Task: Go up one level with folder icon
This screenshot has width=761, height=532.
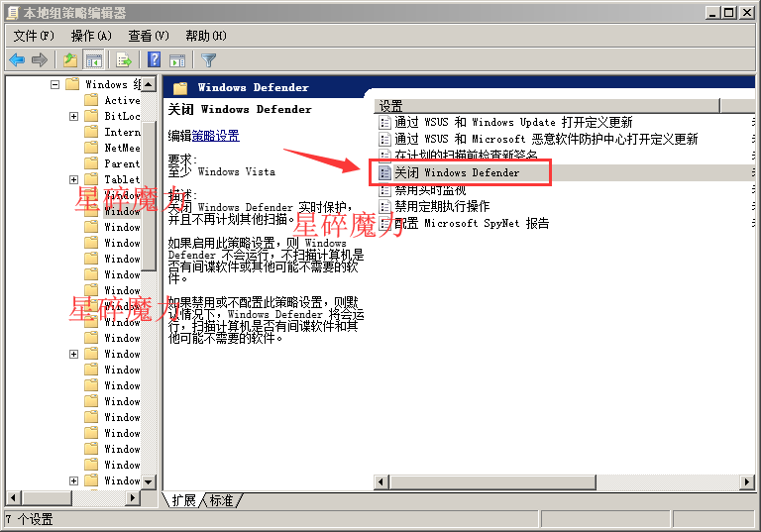Action: point(70,60)
